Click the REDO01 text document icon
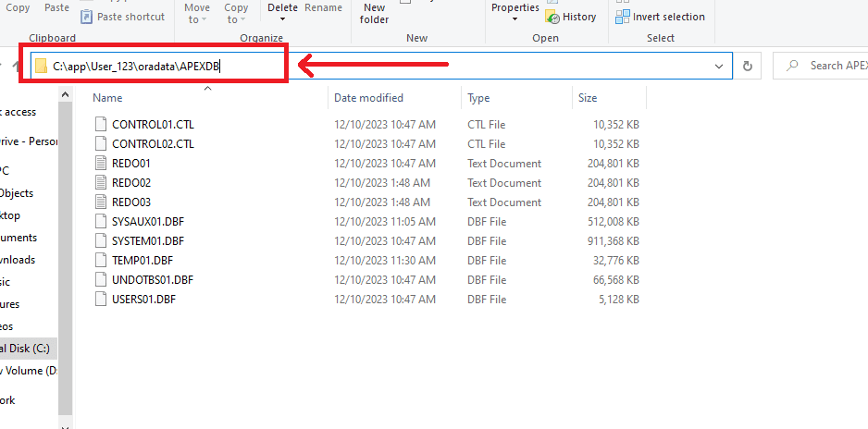The height and width of the screenshot is (429, 868). (102, 163)
